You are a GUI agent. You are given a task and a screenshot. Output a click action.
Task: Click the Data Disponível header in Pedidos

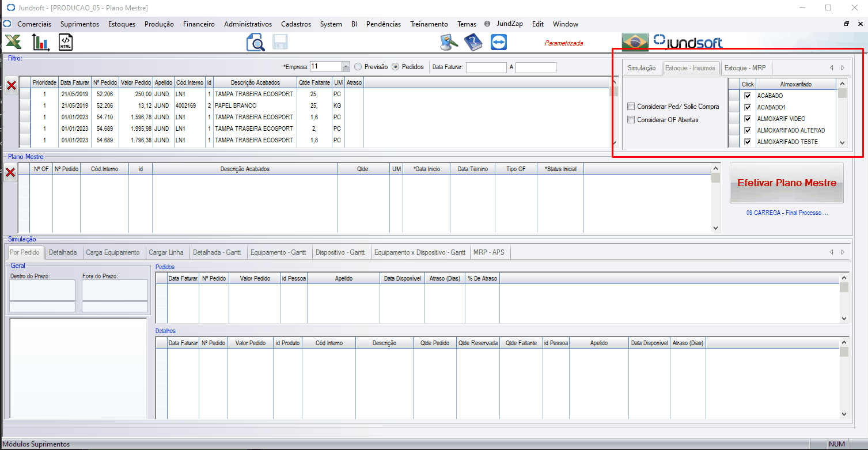coord(403,278)
